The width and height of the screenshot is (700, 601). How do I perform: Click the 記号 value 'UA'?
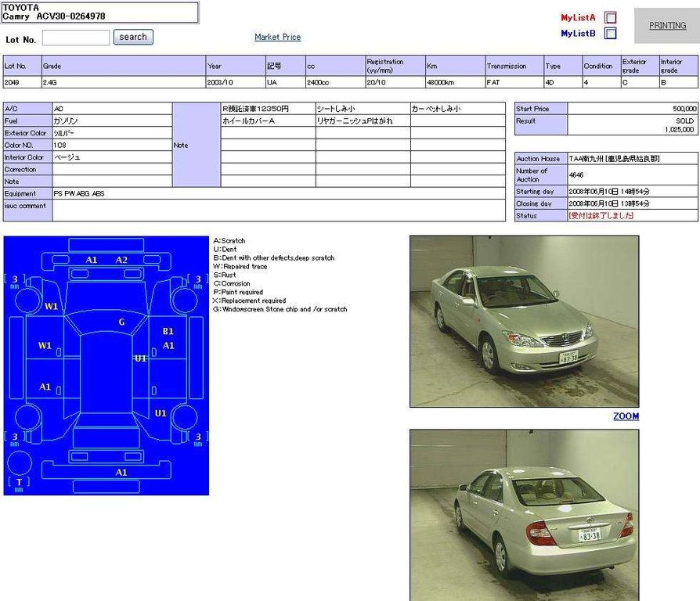(272, 82)
